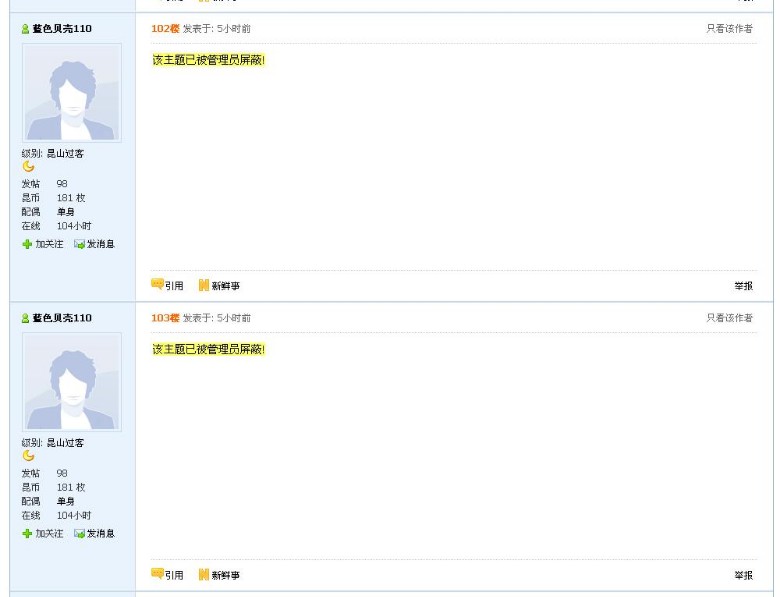The width and height of the screenshot is (780, 597).
Task: Click the 新鲜事 icon in the 102楼 post
Action: tap(204, 285)
